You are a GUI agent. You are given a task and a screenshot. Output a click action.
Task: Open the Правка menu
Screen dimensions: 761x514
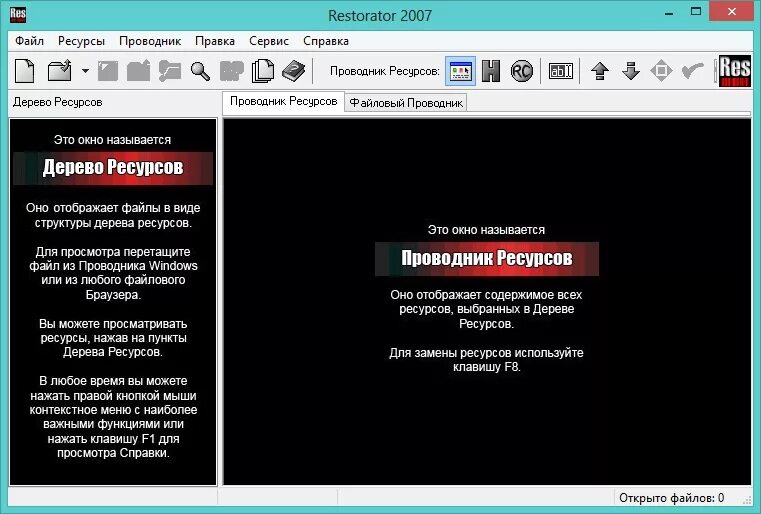tap(215, 41)
